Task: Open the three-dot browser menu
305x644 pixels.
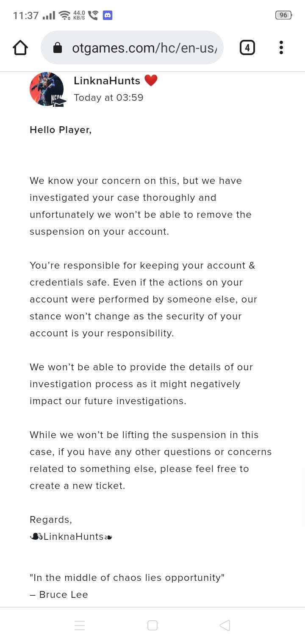Action: pyautogui.click(x=281, y=47)
